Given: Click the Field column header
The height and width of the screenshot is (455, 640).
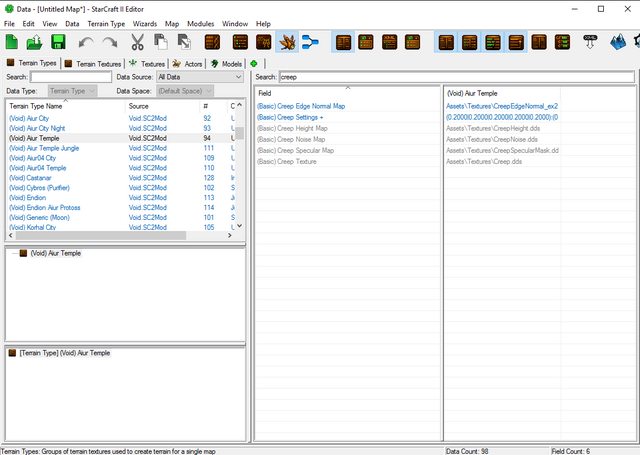Looking at the screenshot, I should pos(347,93).
